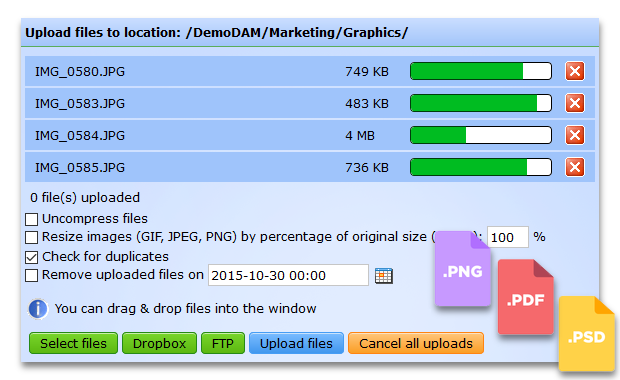
Task: Click the 483 KB file size
Action: coord(367,104)
